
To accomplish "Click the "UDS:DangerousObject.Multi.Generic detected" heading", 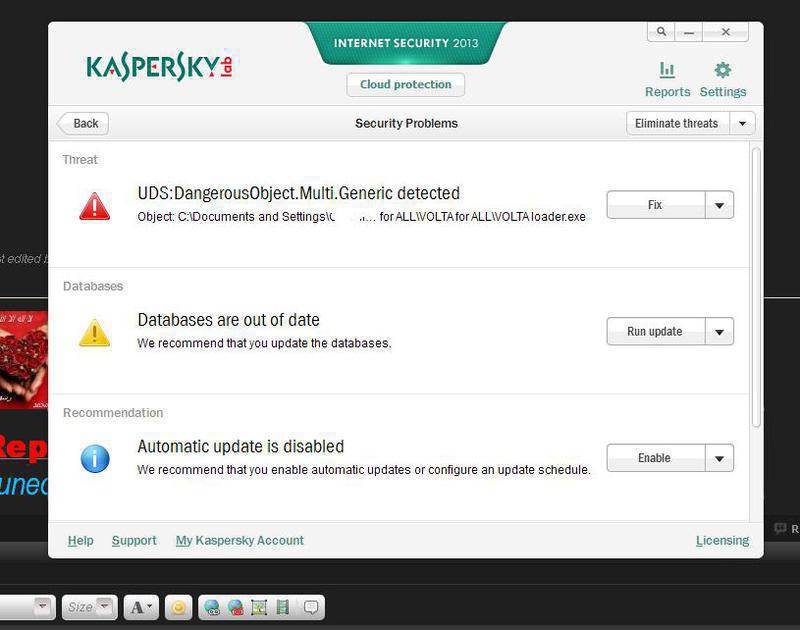I will (298, 193).
